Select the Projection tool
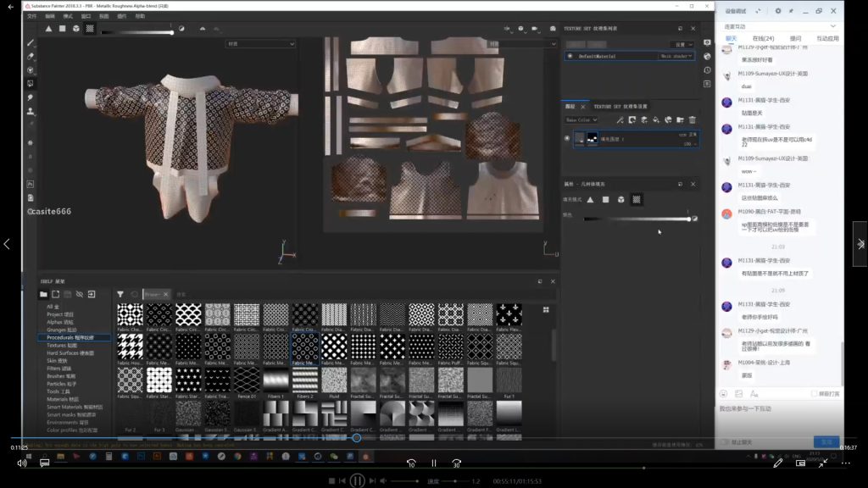 31,70
